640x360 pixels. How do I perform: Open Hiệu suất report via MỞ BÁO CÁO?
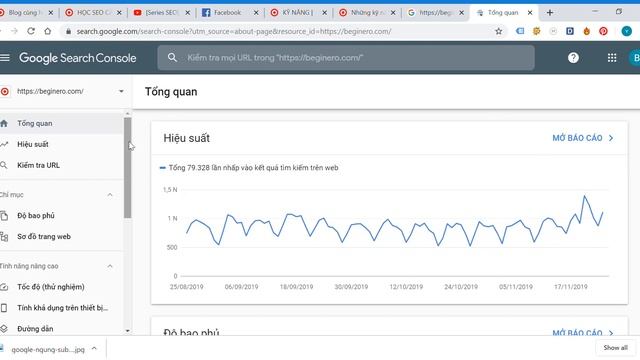click(583, 138)
